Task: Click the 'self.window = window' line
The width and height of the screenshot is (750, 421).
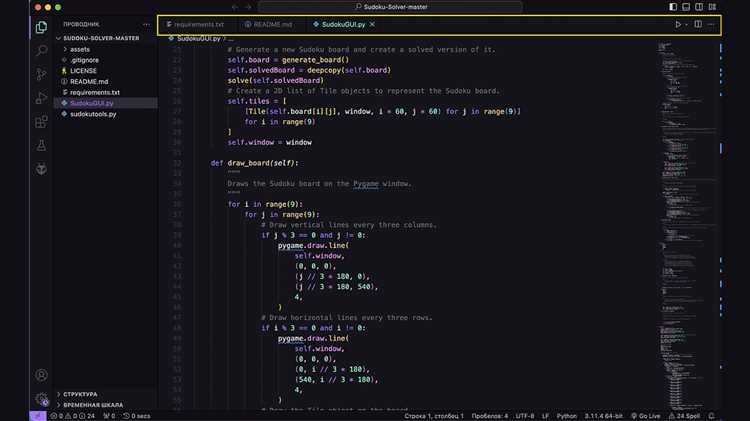Action: [270, 143]
